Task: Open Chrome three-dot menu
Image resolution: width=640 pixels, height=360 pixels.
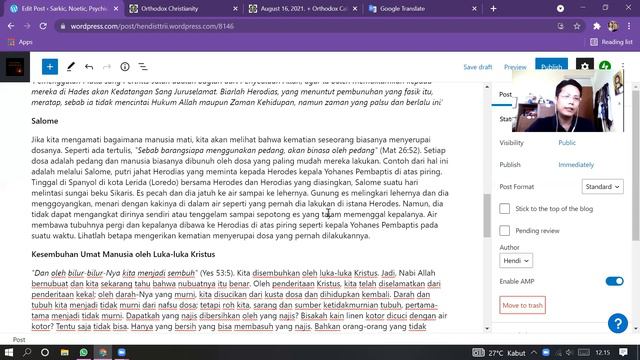Action: (629, 26)
